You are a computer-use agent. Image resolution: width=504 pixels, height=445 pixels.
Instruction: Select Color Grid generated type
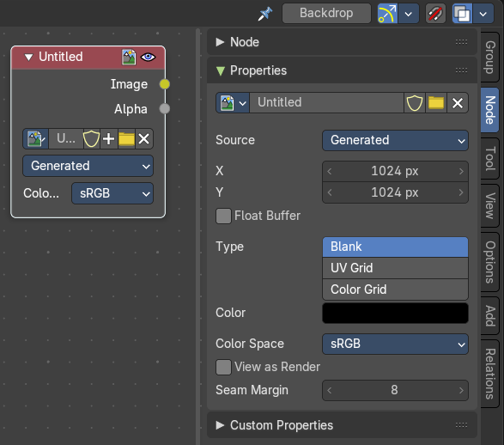pyautogui.click(x=395, y=290)
